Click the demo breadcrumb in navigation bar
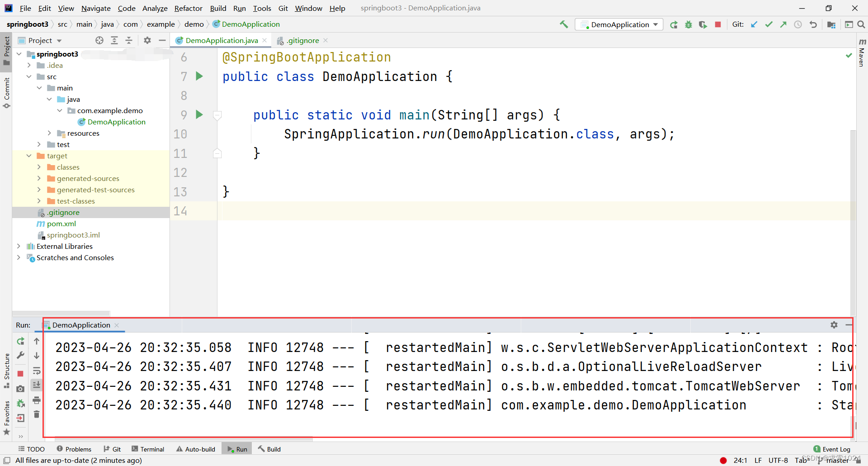Viewport: 868px width, 466px height. 194,24
